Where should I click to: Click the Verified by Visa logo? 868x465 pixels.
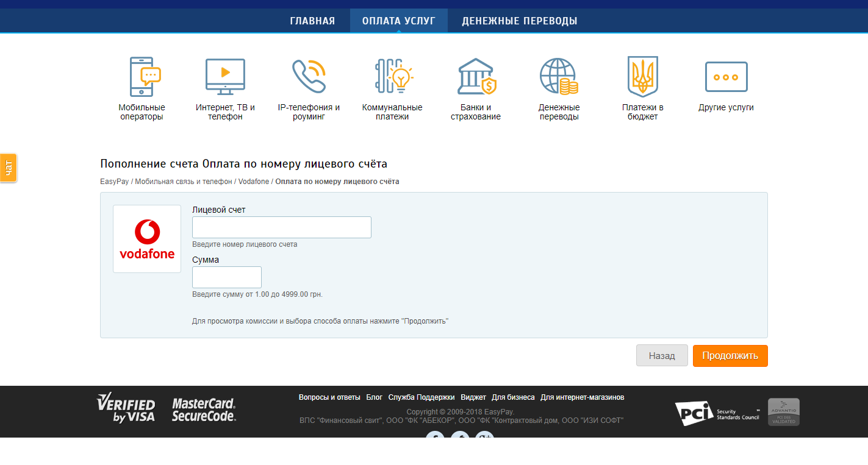pos(126,408)
